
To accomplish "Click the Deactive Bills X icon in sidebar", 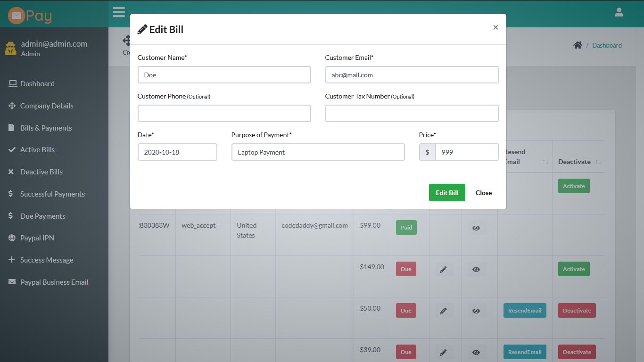I will point(12,172).
